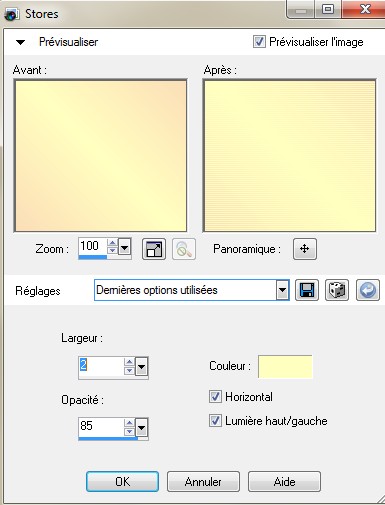
Task: Increase Largeur value with up arrow
Action: [x=129, y=362]
